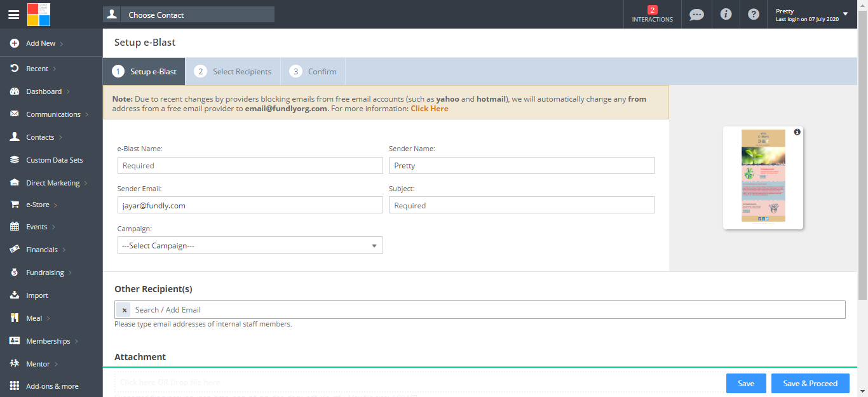868x397 pixels.
Task: Open the Select Campaign dropdown
Action: tap(250, 245)
